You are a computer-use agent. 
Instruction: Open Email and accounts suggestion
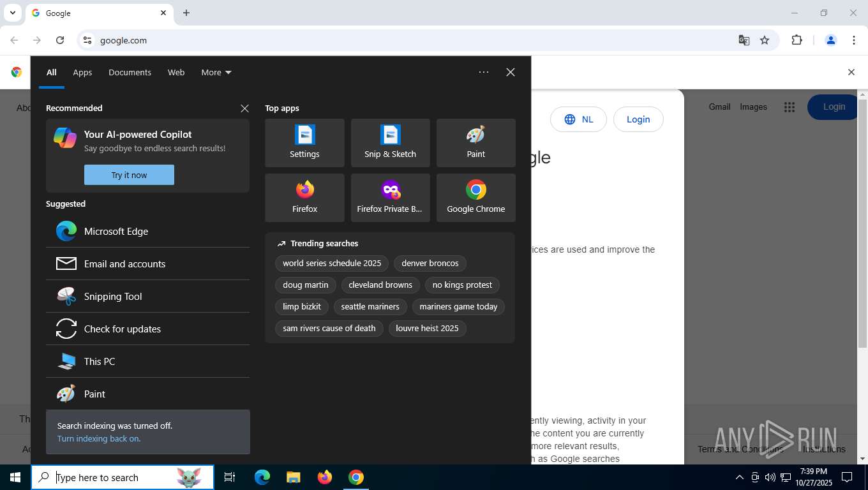point(147,264)
